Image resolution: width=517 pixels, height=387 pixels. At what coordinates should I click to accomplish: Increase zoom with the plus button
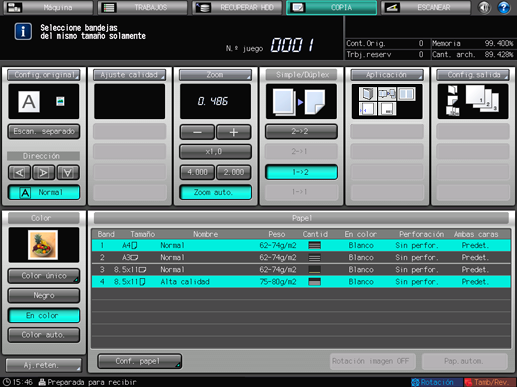(x=234, y=132)
